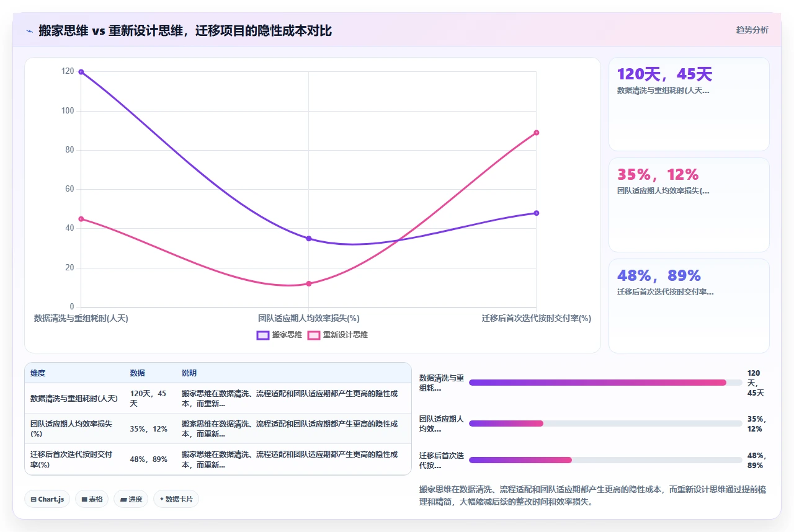Image resolution: width=794 pixels, height=532 pixels.
Task: Select the purple data point at 120
Action: pos(81,72)
